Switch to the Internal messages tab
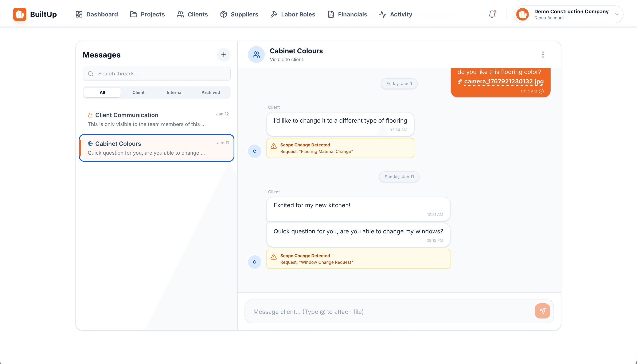Viewport: 637px width, 364px height. click(174, 92)
